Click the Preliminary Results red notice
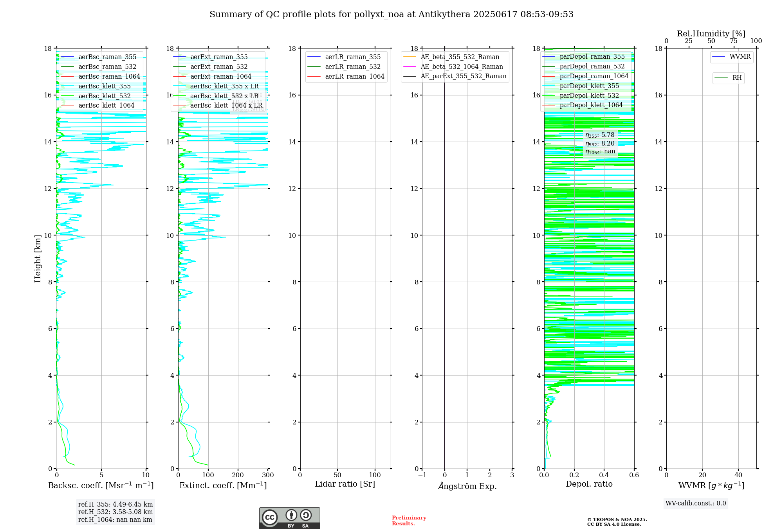 pyautogui.click(x=409, y=521)
